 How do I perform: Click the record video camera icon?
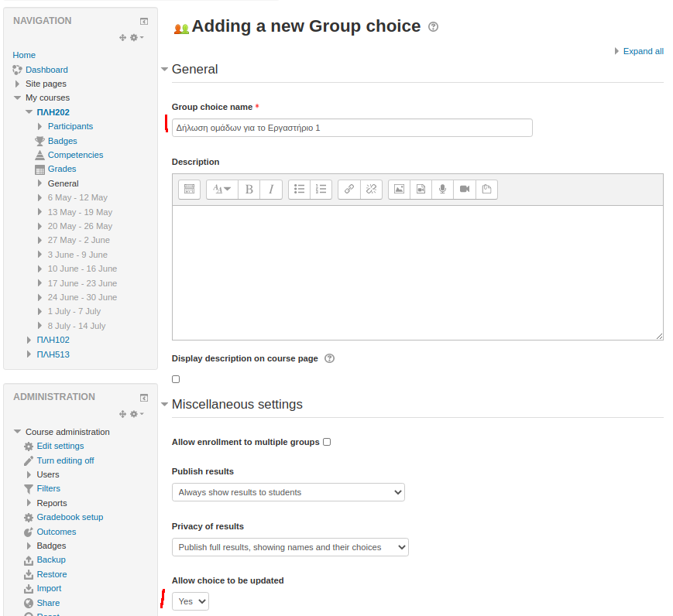tap(464, 190)
